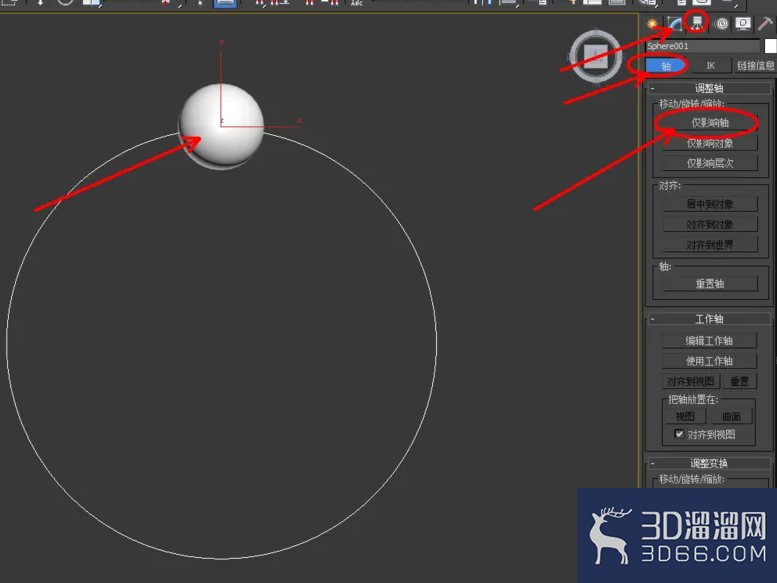
Task: Uncheck the 对齐到视图 checkbox
Action: tap(679, 434)
